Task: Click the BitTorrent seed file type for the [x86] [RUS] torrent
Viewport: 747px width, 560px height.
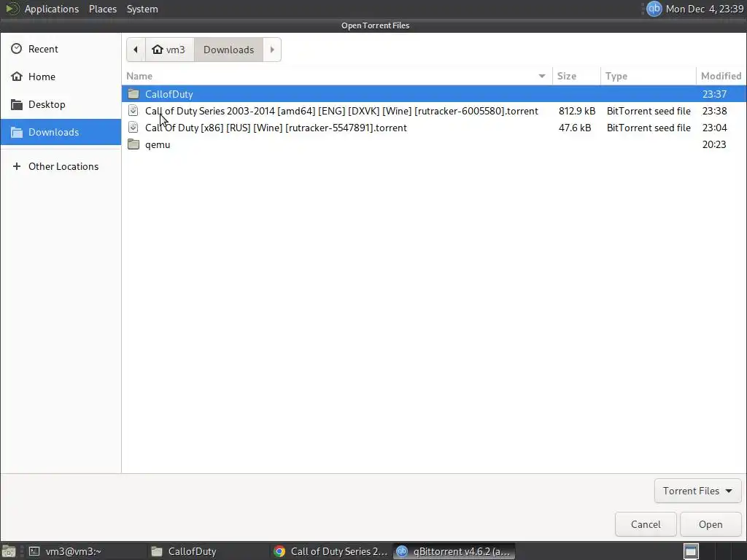Action: (x=649, y=128)
